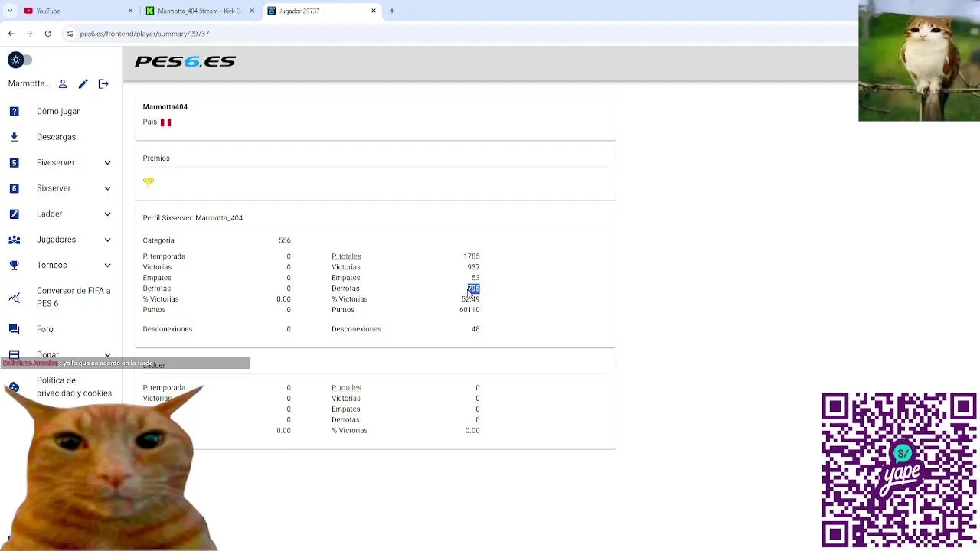The width and height of the screenshot is (980, 551).
Task: Click the pencil edit profile icon
Action: pos(83,83)
